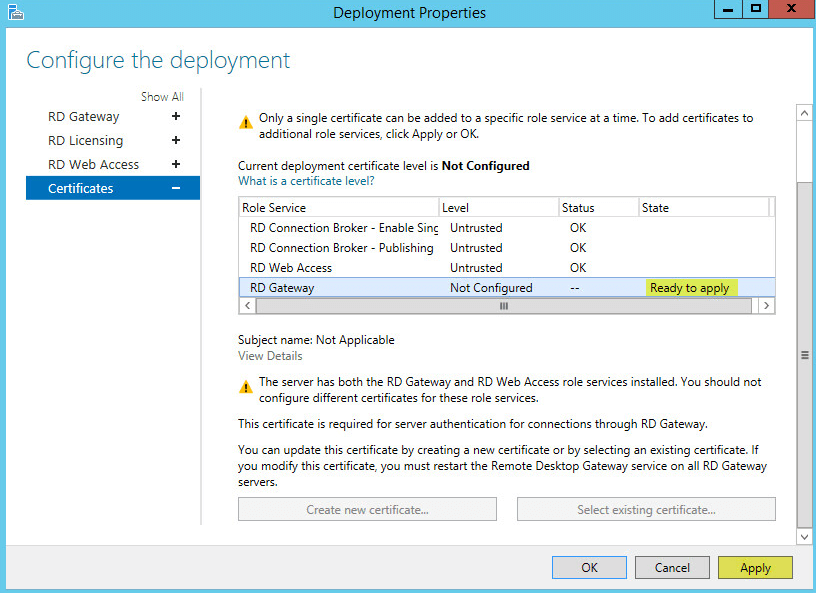Click the up arrow on the vertical scrollbar

804,112
